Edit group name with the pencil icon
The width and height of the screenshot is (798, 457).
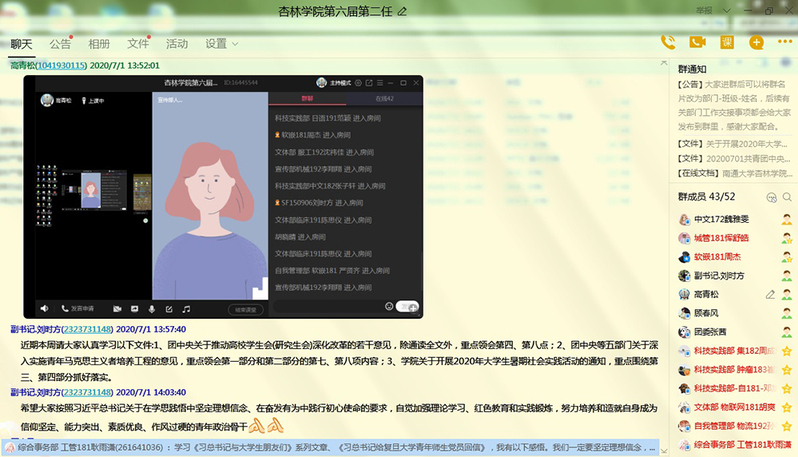tap(402, 11)
